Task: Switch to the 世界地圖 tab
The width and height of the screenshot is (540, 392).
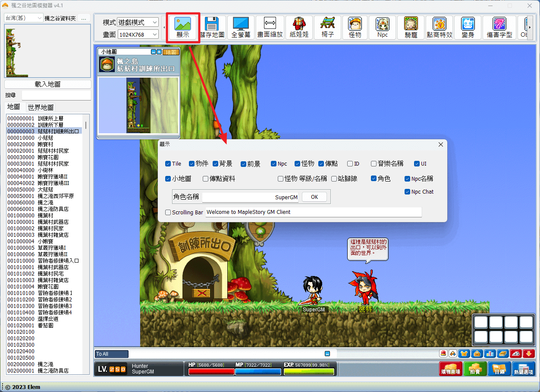Action: click(41, 107)
